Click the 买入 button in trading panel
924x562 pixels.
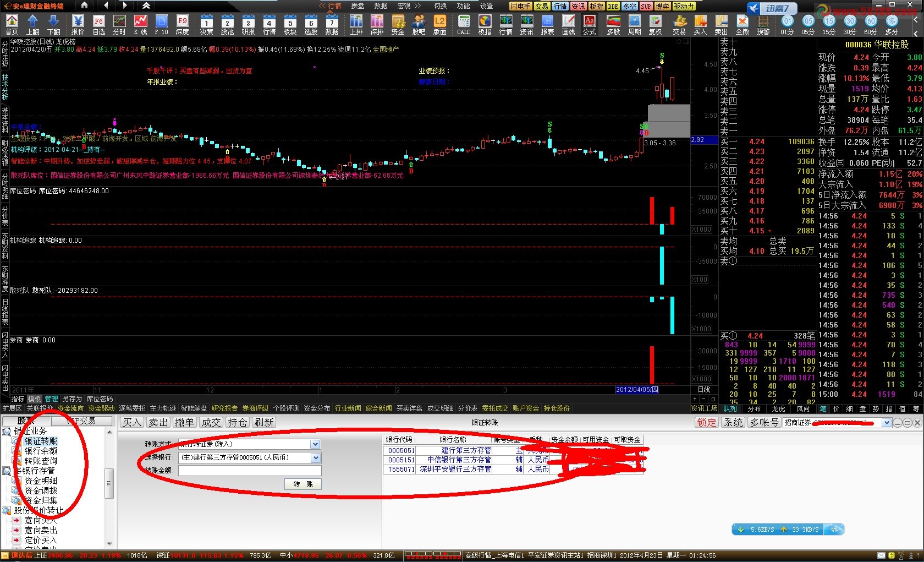pos(131,422)
